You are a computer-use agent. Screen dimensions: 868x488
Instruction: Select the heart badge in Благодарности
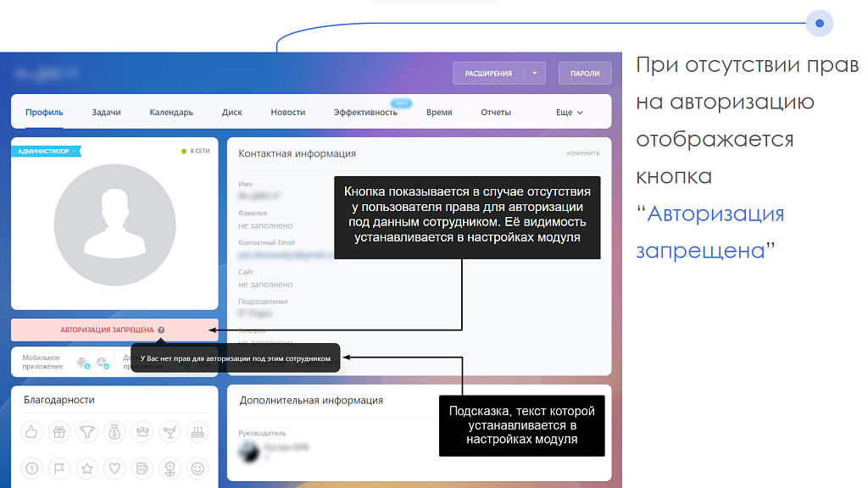(x=114, y=468)
